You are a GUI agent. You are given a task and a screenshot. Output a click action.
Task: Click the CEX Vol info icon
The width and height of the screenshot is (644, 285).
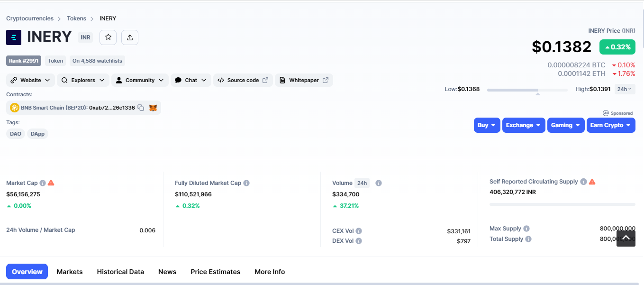[x=359, y=231]
